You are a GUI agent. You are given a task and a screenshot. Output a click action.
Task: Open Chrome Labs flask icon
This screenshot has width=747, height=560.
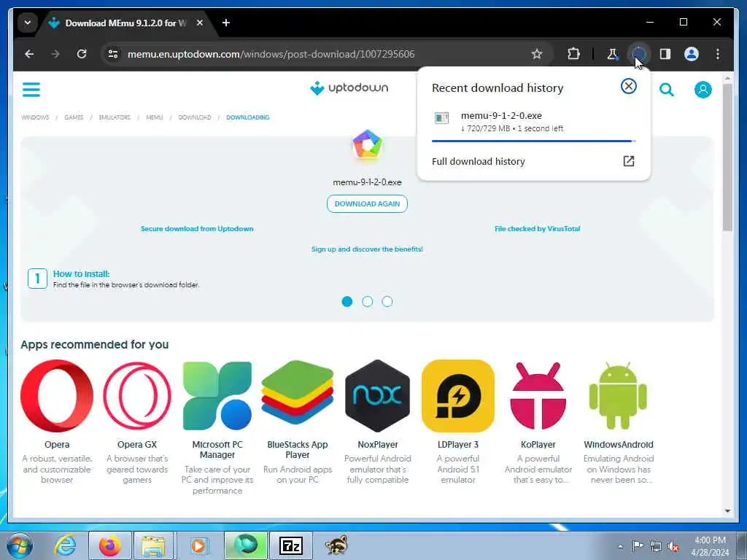(612, 54)
